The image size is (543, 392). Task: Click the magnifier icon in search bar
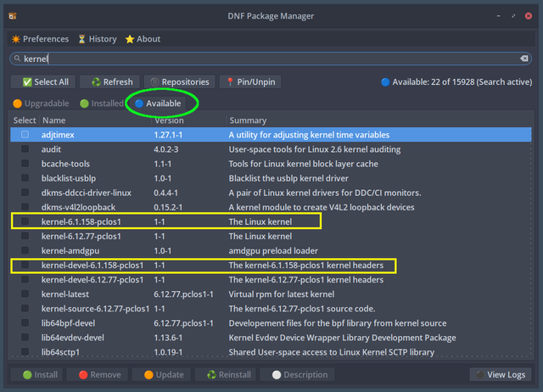[17, 59]
